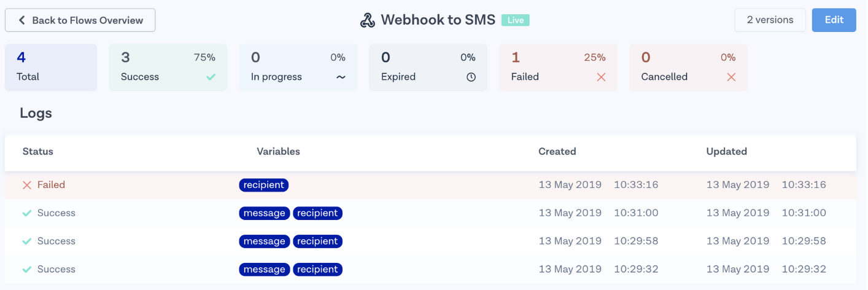Click recipient tag on the Failed log
This screenshot has height=290, width=868.
coord(263,185)
